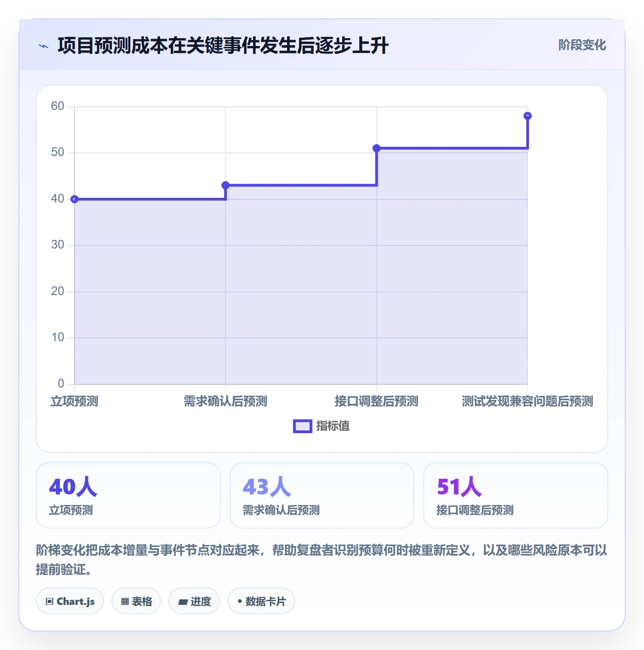This screenshot has height=650, width=644.
Task: Click the 阶段变化 label in the header
Action: pyautogui.click(x=582, y=45)
